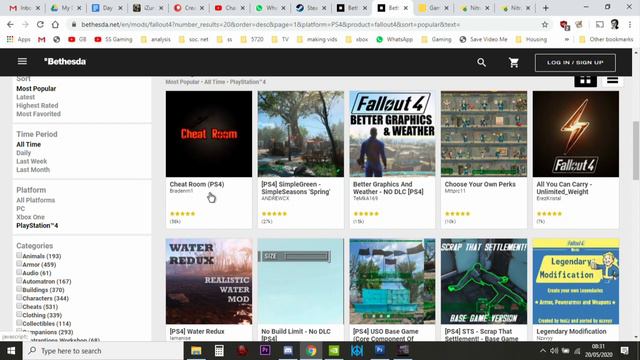
Task: Open the Other bookmarks folder
Action: coord(606,39)
